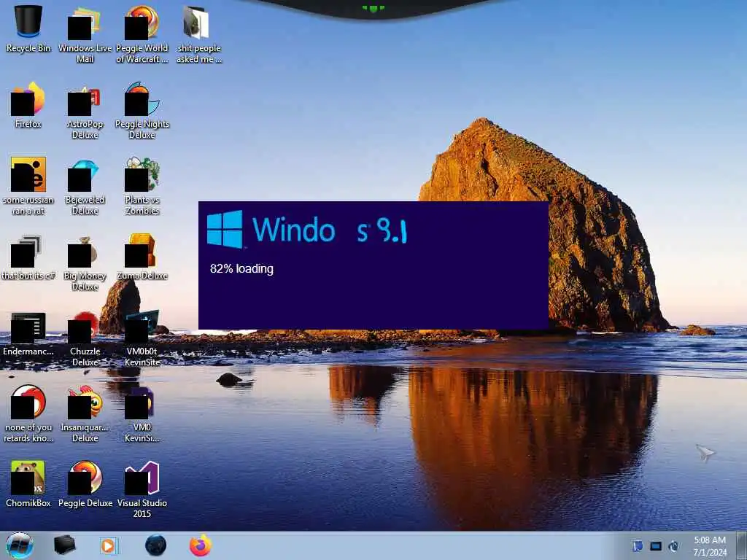Select Big Money Deluxe desktop icon
Image resolution: width=747 pixels, height=560 pixels.
click(x=85, y=262)
